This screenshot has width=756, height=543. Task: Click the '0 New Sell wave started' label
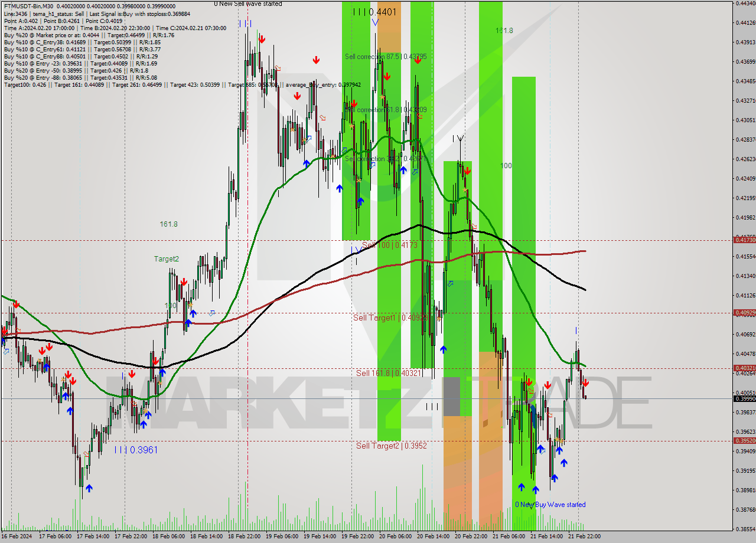click(248, 4)
